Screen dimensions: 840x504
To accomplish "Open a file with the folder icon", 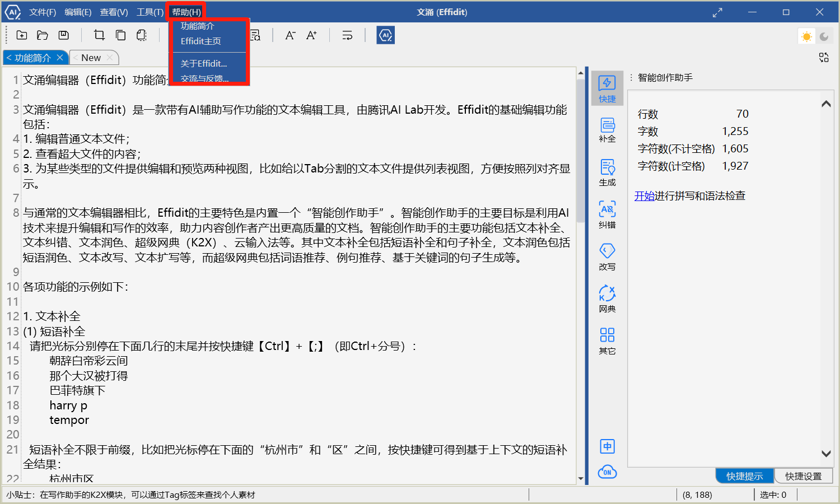I will 43,35.
